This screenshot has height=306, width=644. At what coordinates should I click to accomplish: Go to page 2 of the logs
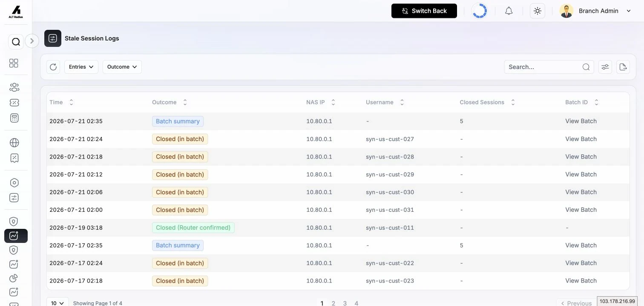click(333, 303)
